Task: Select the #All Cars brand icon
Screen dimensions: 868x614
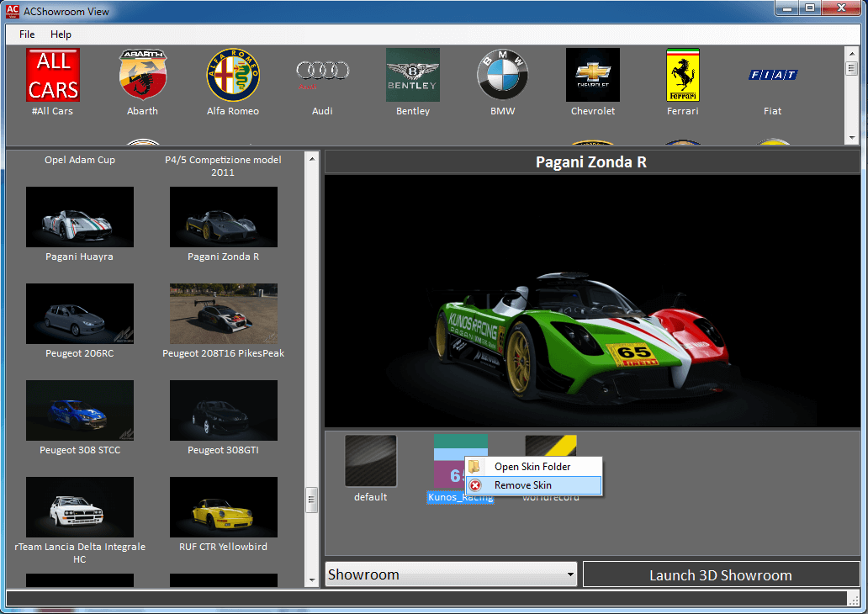Action: [x=53, y=75]
